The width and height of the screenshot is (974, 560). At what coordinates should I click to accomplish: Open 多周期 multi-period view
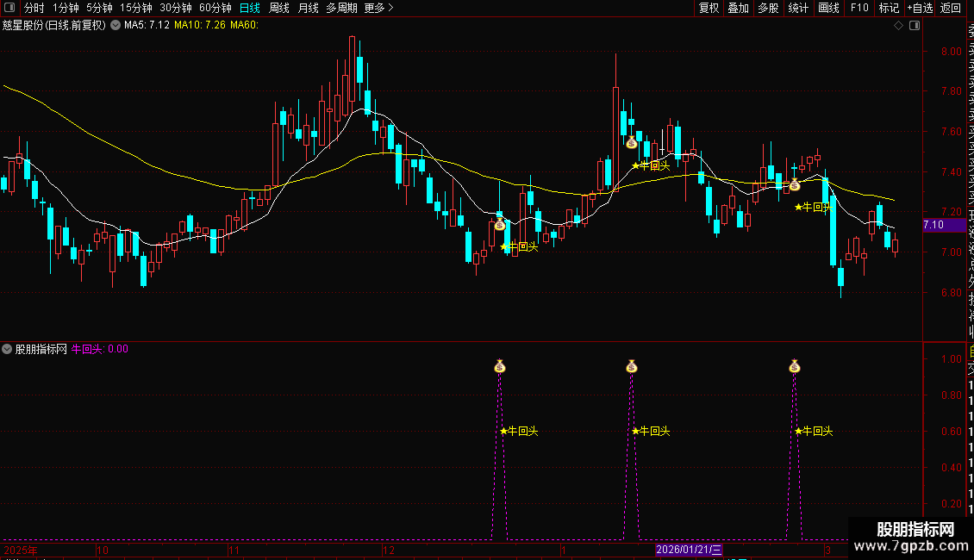coord(341,8)
